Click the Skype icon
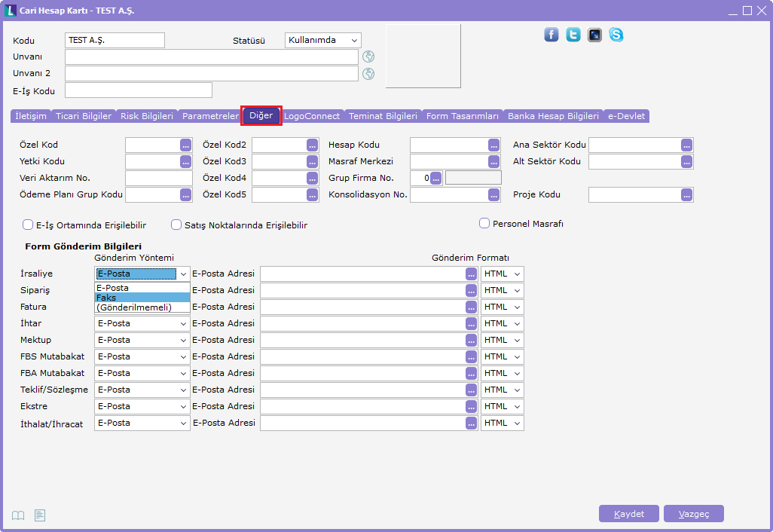The height and width of the screenshot is (532, 773). point(616,35)
